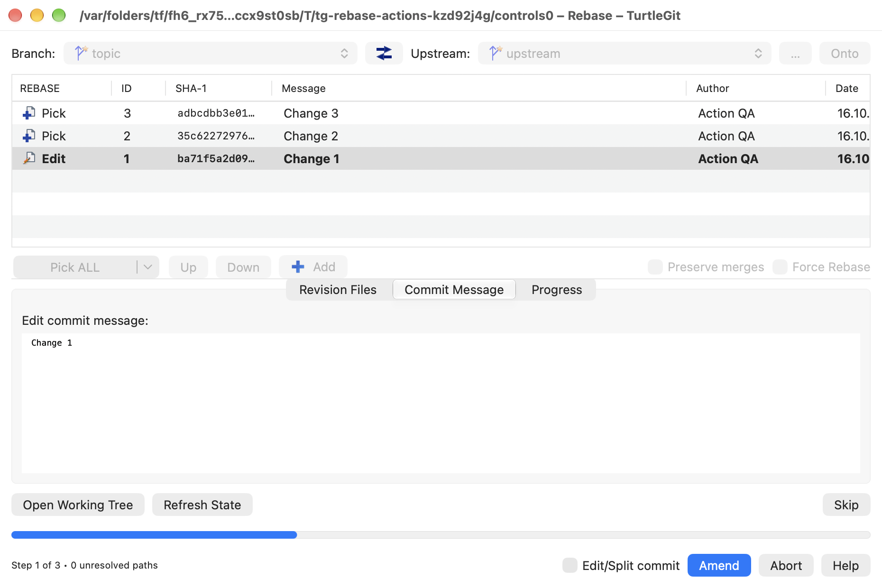The height and width of the screenshot is (588, 882).
Task: Select the Commit Message tab
Action: point(454,290)
